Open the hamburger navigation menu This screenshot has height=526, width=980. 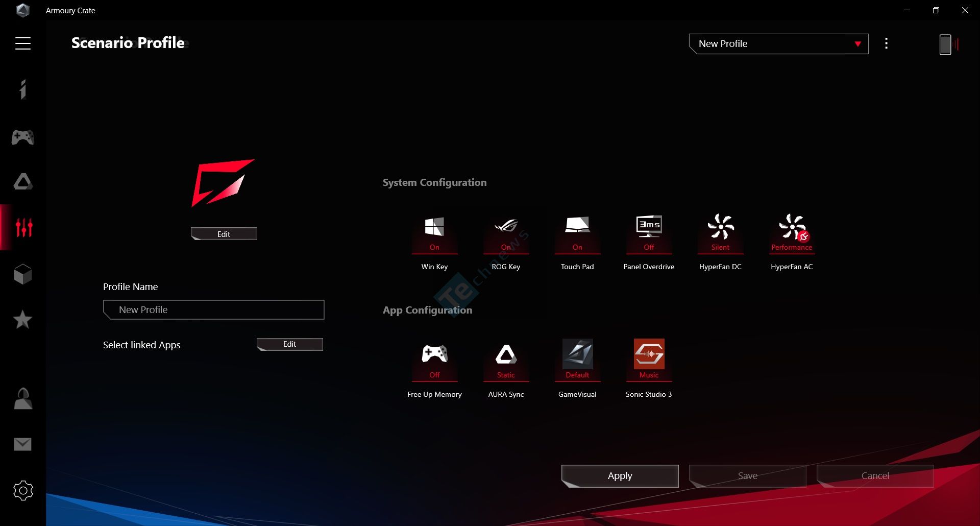(x=23, y=43)
